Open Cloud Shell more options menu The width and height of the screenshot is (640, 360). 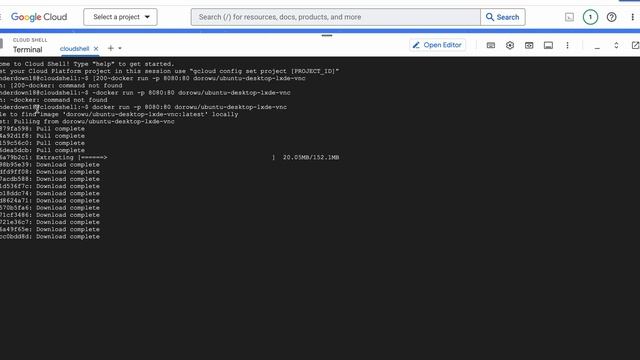(567, 45)
